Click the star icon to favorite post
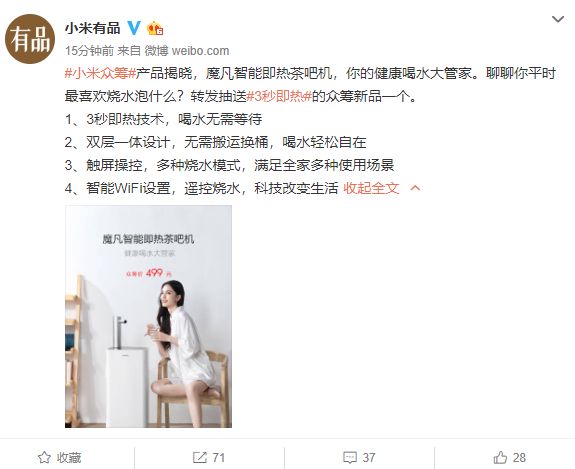The image size is (575, 469). click(x=44, y=457)
